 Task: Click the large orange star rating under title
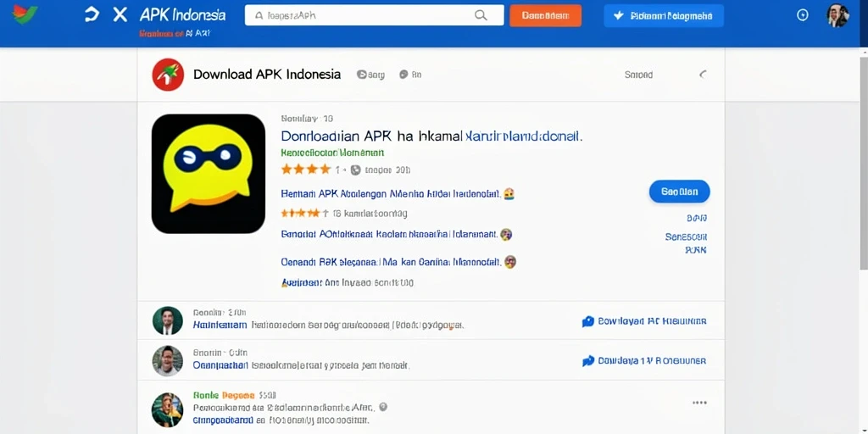click(305, 170)
